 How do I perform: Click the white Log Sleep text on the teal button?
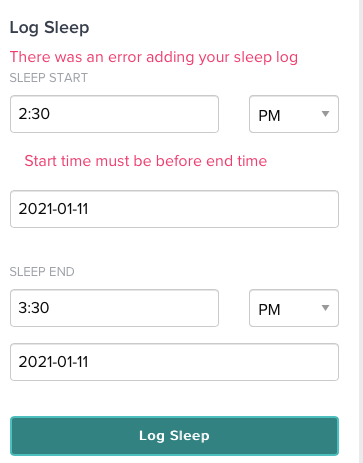click(x=174, y=436)
